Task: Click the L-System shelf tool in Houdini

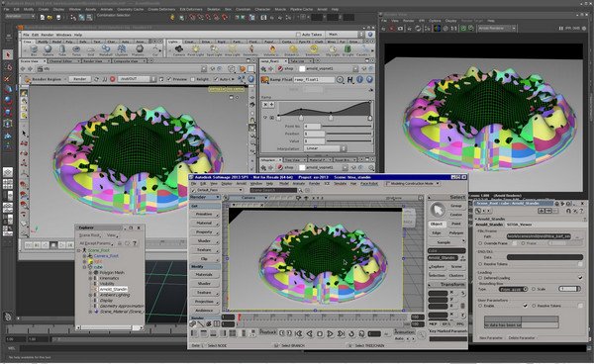Action: (122, 49)
